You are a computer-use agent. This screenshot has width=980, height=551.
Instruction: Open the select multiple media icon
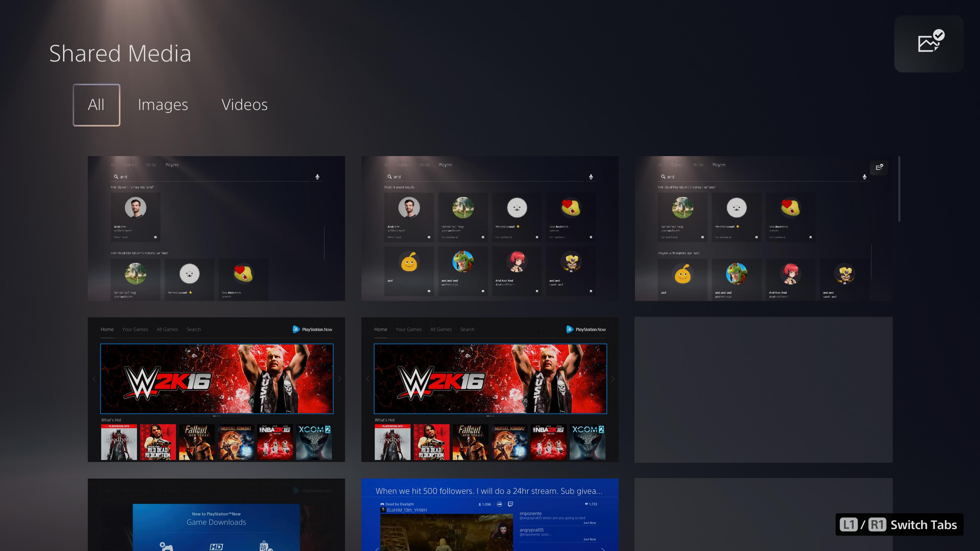(x=929, y=44)
